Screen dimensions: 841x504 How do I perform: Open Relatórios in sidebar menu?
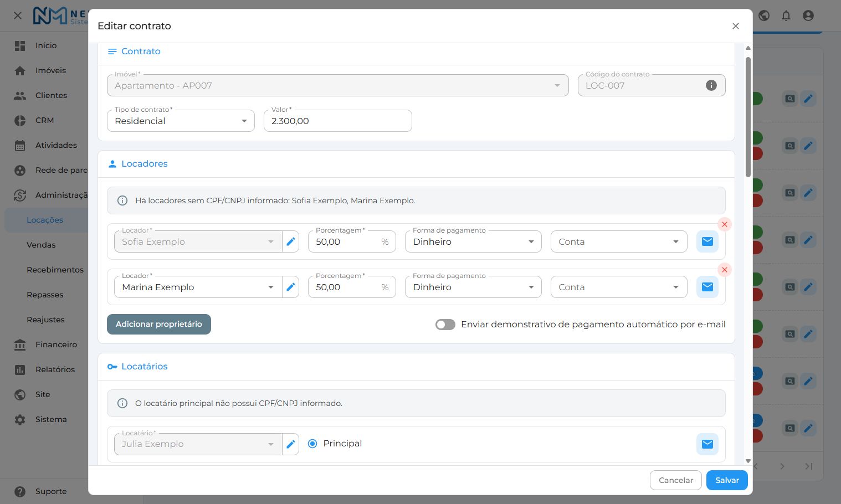tap(55, 369)
